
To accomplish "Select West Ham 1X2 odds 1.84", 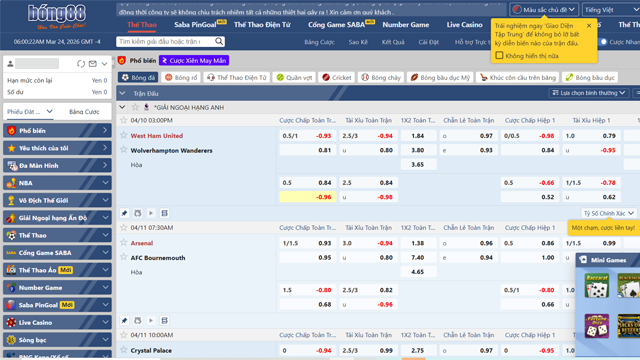I will click(418, 136).
